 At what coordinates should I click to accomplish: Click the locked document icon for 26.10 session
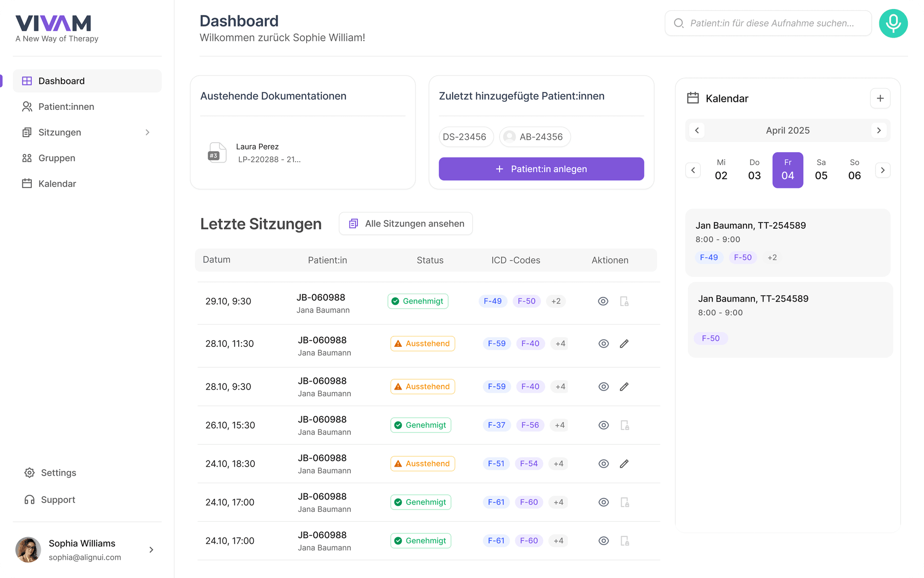pos(624,425)
